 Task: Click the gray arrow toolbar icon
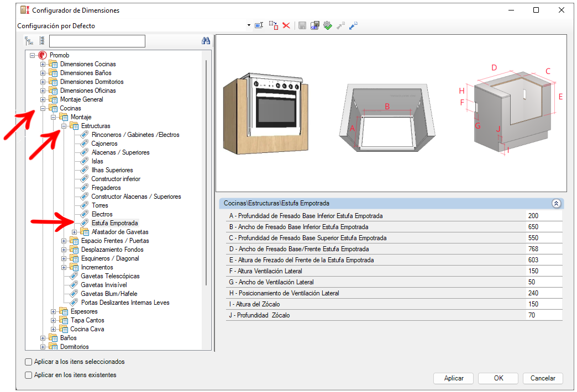(341, 25)
